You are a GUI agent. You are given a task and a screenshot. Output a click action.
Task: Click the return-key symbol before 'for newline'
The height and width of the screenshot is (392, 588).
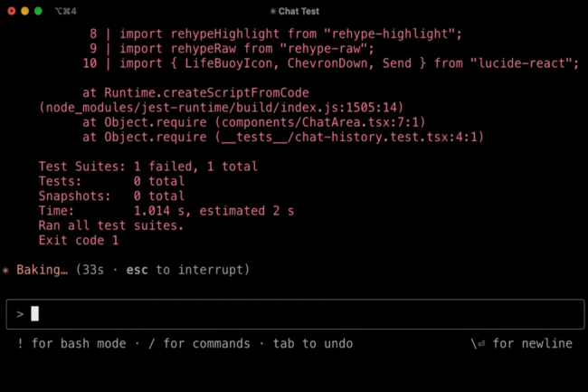coord(479,344)
